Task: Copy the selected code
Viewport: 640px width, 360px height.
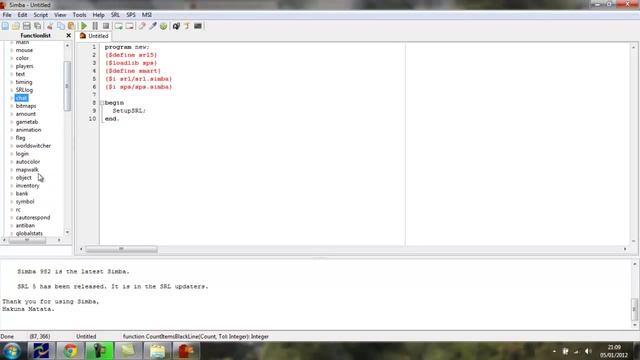Action: coord(60,26)
